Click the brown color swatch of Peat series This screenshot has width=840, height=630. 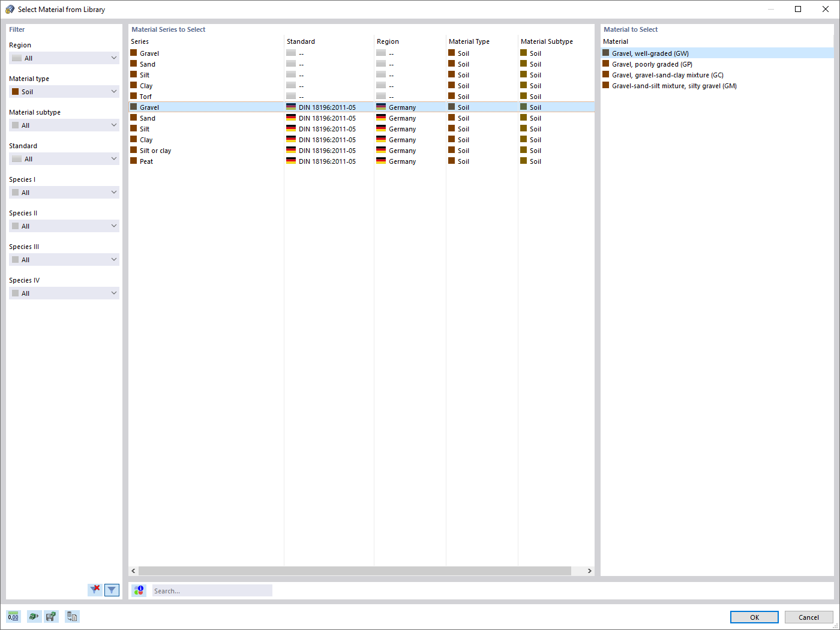(134, 161)
